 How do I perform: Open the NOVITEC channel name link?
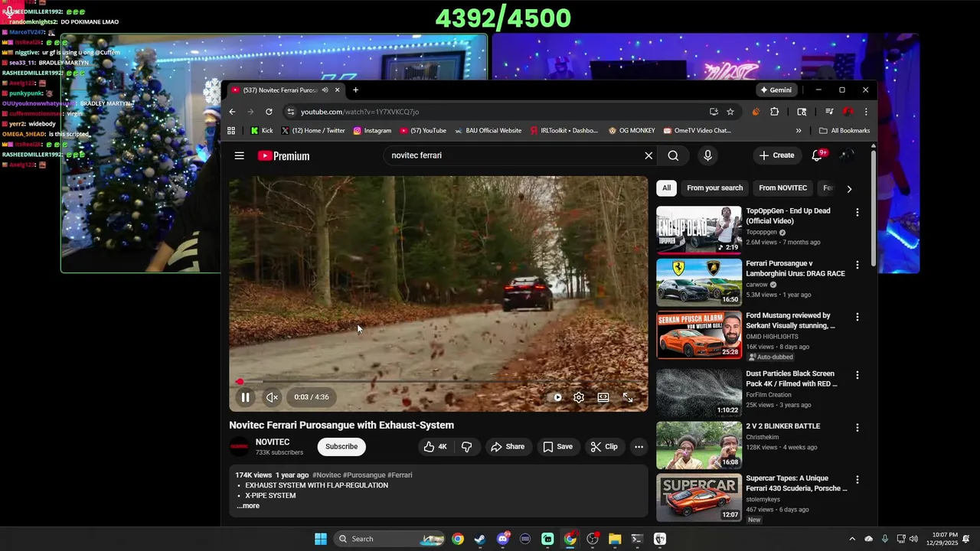(273, 442)
